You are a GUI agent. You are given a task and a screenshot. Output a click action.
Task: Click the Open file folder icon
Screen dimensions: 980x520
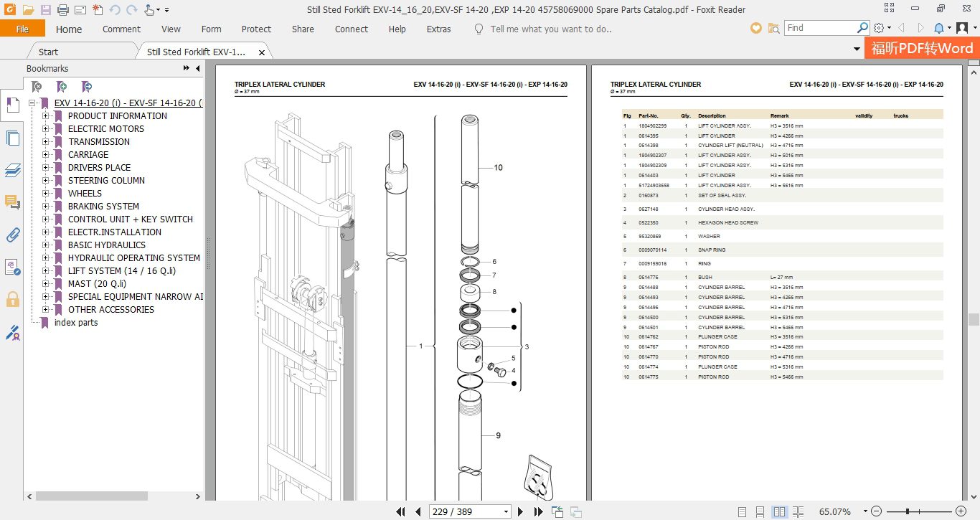[28, 10]
